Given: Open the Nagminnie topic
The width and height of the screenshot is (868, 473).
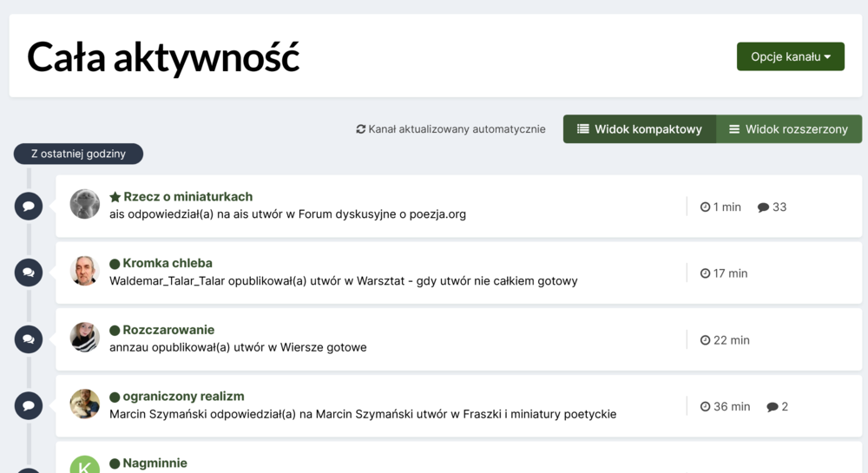Looking at the screenshot, I should pos(155,463).
